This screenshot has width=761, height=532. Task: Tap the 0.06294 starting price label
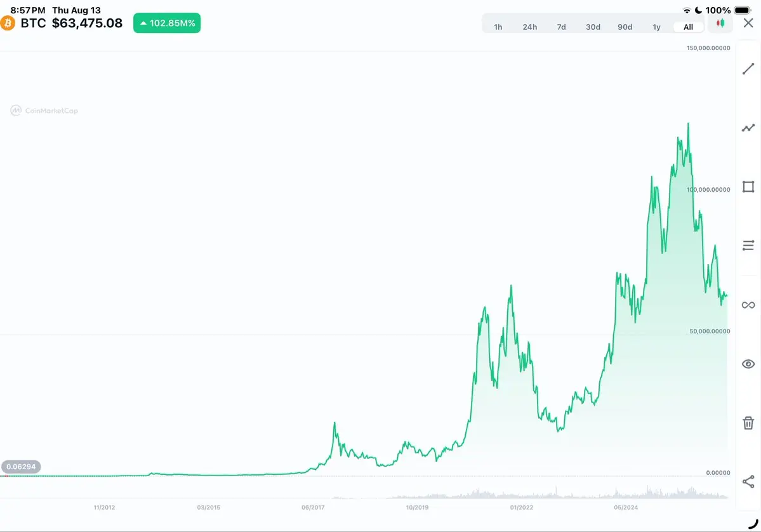tap(21, 467)
